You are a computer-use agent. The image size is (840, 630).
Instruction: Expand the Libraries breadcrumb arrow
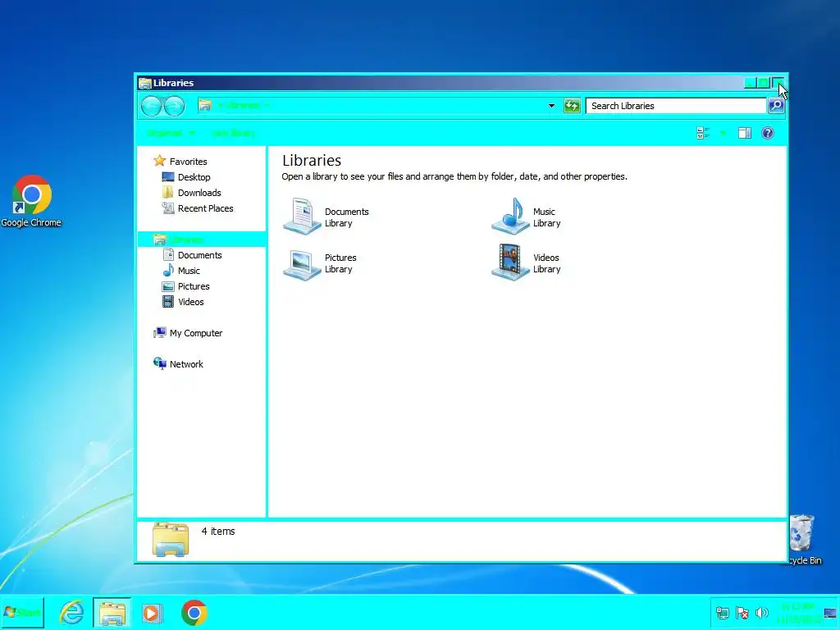pyautogui.click(x=267, y=105)
